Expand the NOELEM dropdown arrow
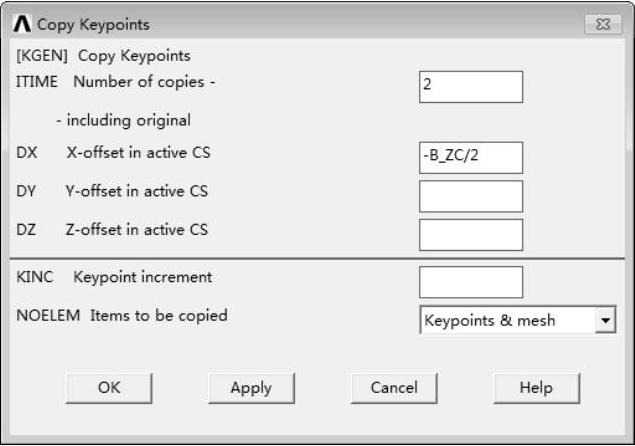 604,320
